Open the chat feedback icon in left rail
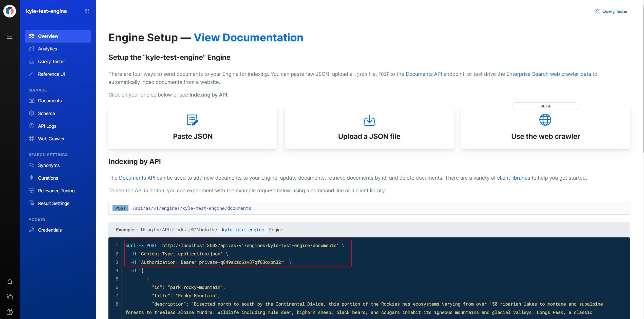 pyautogui.click(x=10, y=296)
